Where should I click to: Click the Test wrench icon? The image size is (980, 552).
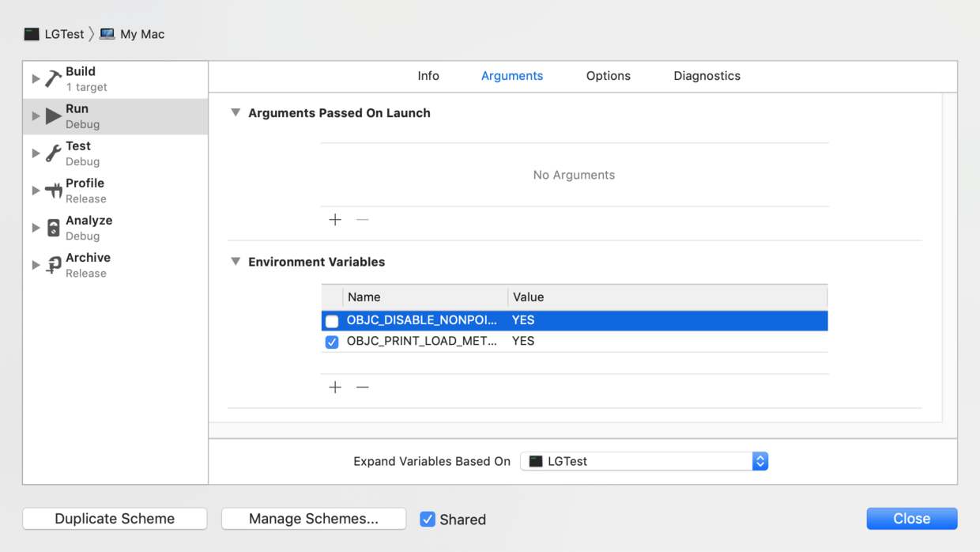pyautogui.click(x=53, y=153)
